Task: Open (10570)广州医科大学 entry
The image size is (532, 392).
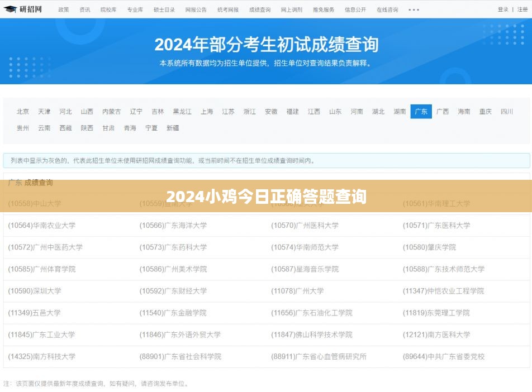Action: [x=305, y=226]
